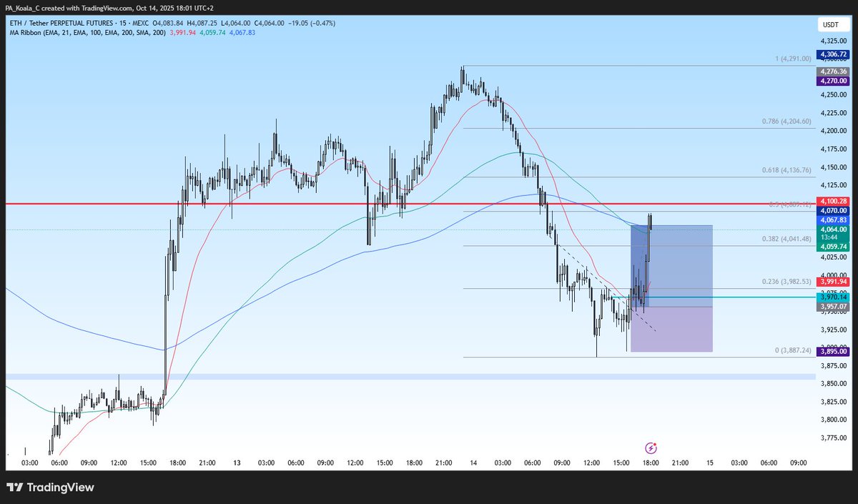
Task: Click the 4,067.83 blue price label
Action: [834, 220]
